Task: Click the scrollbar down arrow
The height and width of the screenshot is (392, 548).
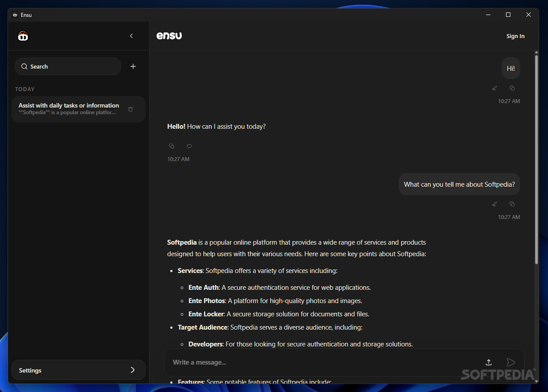Action: click(x=537, y=380)
